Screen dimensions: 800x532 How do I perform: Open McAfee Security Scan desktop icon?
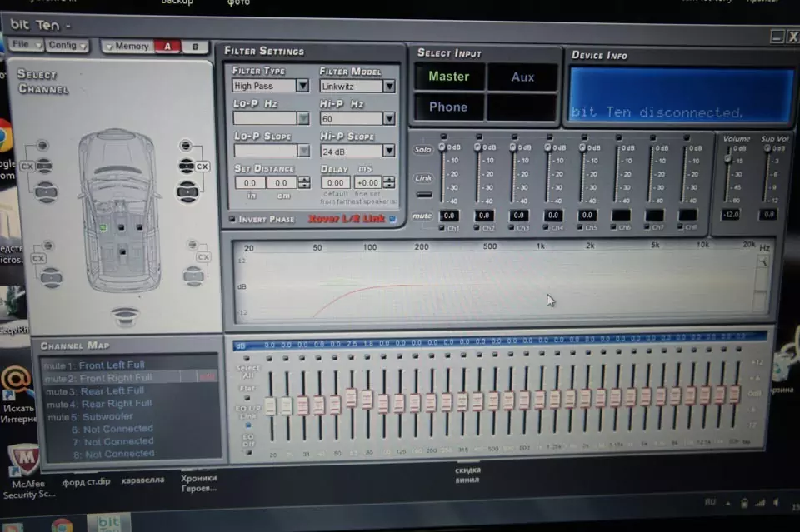point(26,471)
